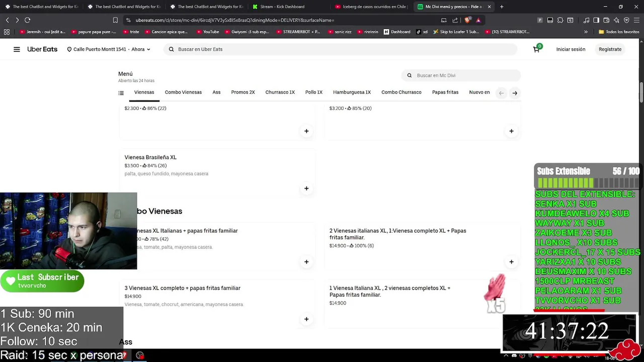Select the Pollo 1X tab

point(314,93)
